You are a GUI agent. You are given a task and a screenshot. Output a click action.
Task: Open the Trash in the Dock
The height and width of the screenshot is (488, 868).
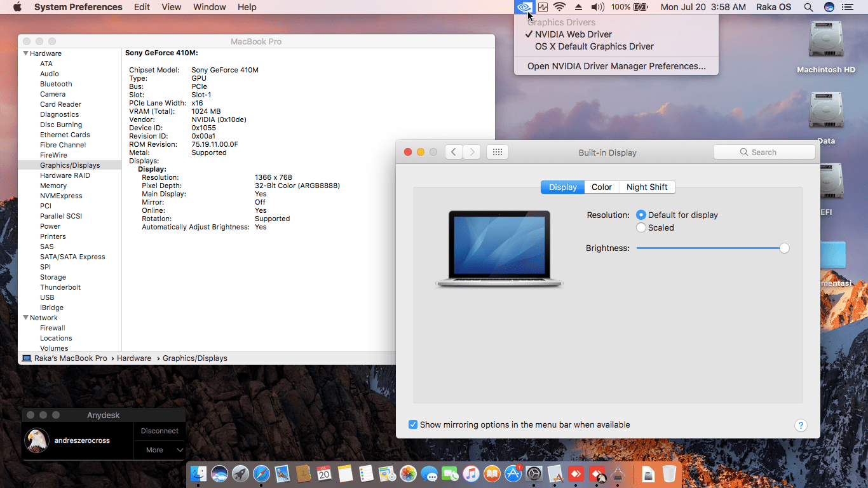[x=669, y=473]
